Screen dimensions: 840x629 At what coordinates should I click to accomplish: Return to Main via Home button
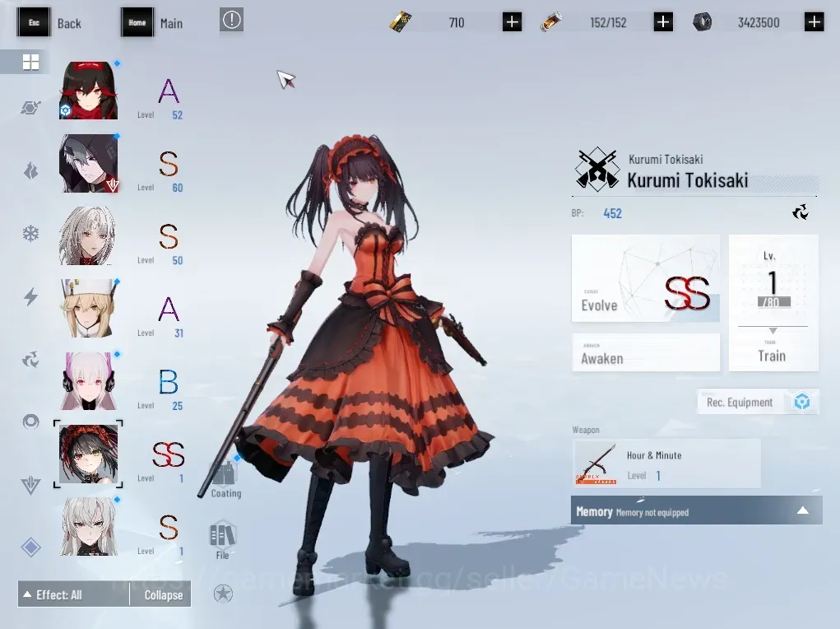[x=152, y=22]
